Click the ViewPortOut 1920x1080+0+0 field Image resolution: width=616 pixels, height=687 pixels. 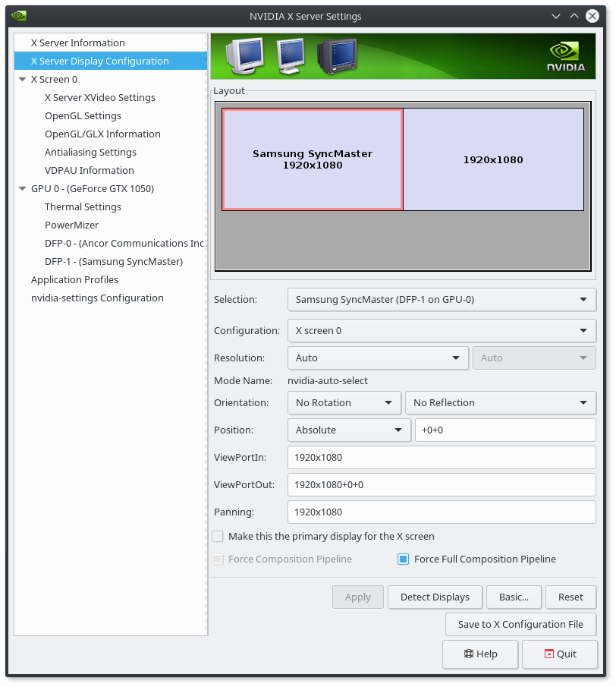point(442,484)
